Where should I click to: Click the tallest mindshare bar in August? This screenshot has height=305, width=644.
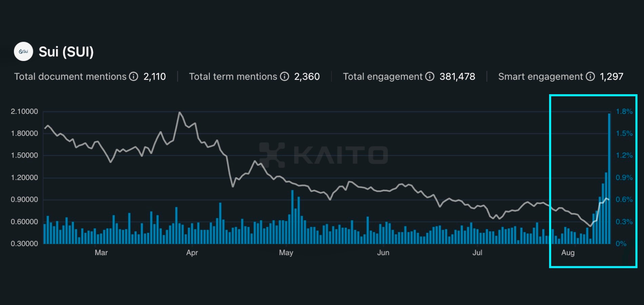pos(609,179)
